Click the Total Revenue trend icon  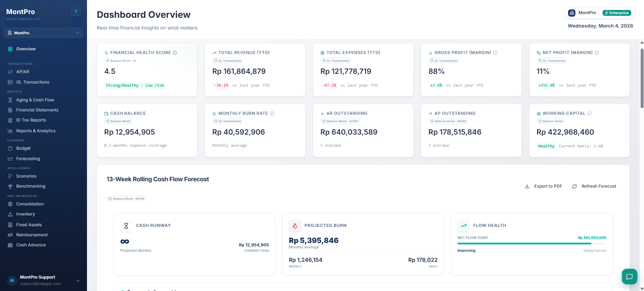tap(214, 53)
